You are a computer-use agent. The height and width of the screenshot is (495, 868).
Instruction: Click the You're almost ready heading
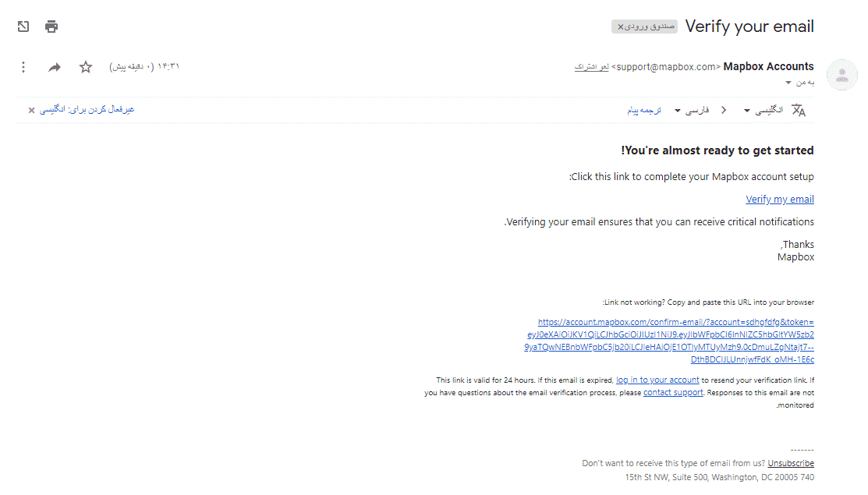[717, 150]
